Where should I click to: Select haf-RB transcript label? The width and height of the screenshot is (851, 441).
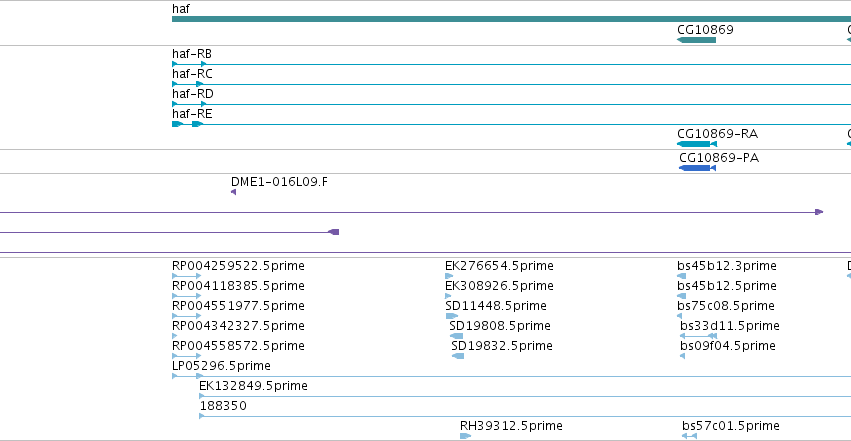pos(192,54)
